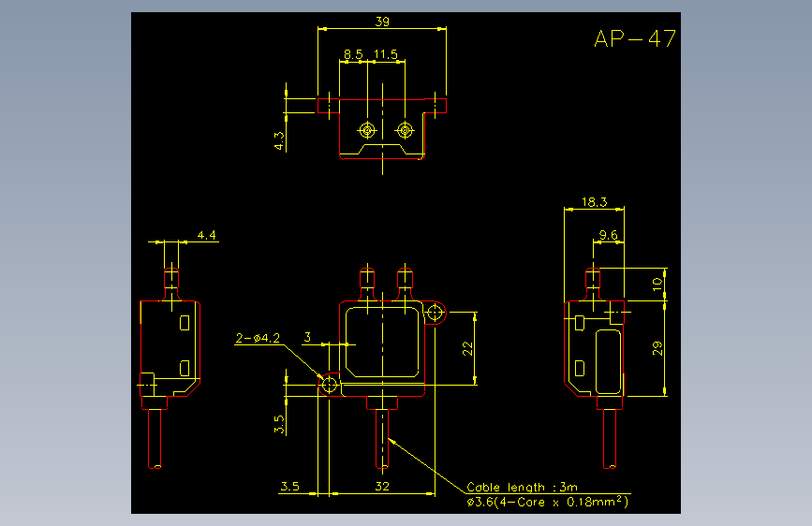Select the 11.5 dimension label
The height and width of the screenshot is (526, 812).
(x=386, y=54)
